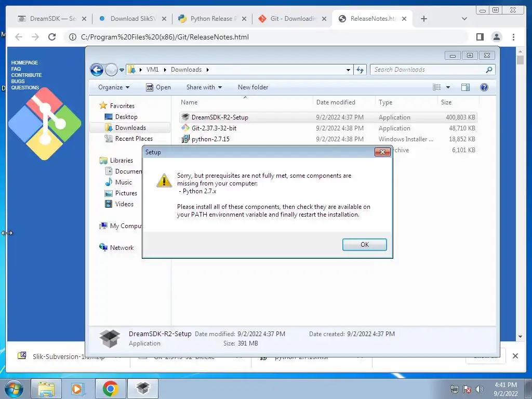This screenshot has height=399, width=532.
Task: Expand the Share with menu
Action: [x=204, y=87]
